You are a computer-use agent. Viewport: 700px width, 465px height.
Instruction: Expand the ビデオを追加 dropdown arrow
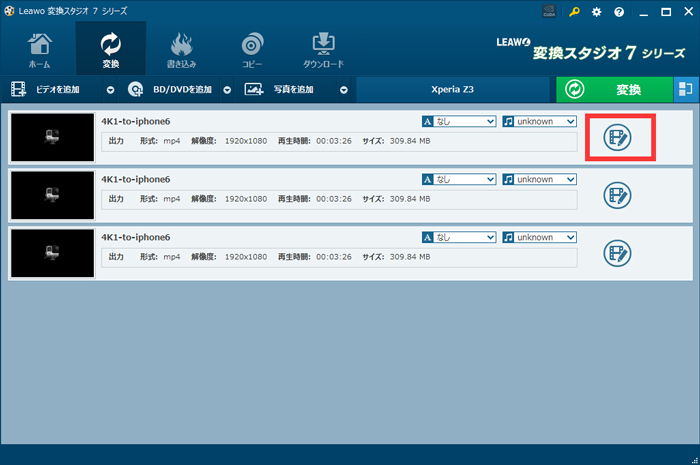pos(110,90)
